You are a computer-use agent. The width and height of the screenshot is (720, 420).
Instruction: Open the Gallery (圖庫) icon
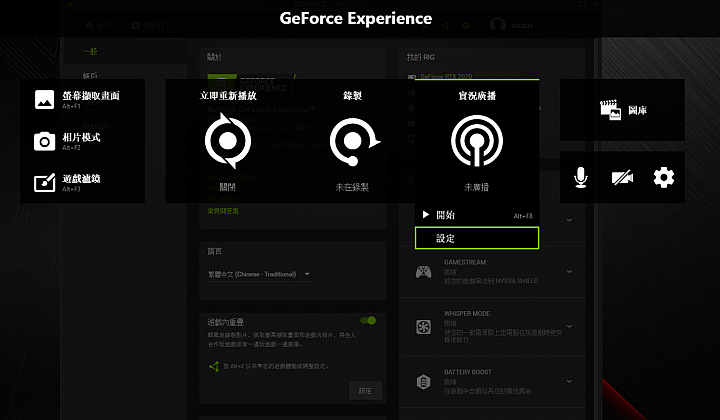610,110
